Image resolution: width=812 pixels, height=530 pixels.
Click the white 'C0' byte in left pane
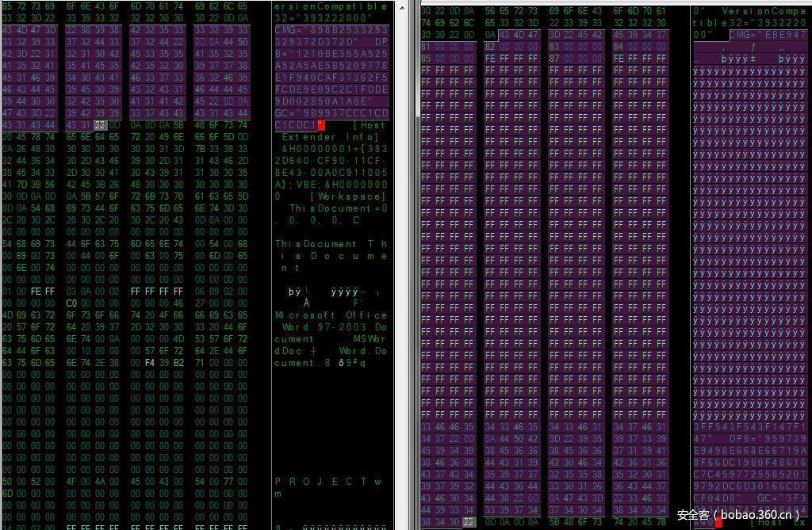pyautogui.click(x=71, y=303)
